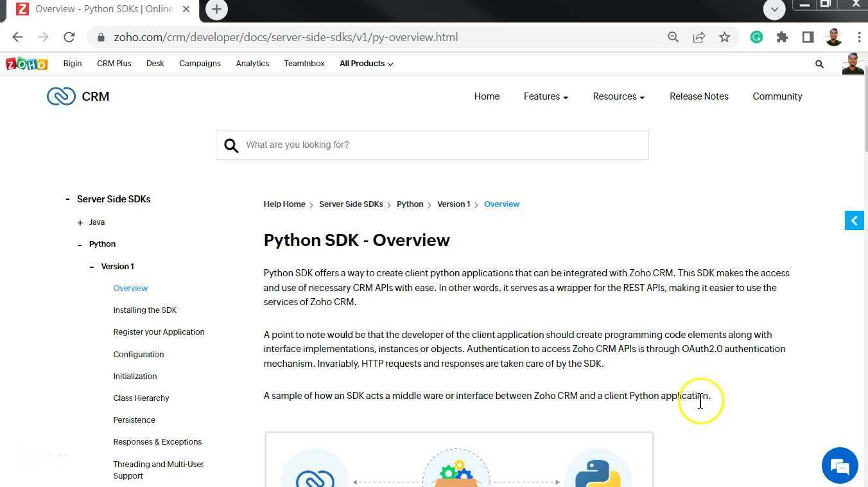The image size is (868, 487).
Task: Open the All Products dropdown
Action: 365,63
